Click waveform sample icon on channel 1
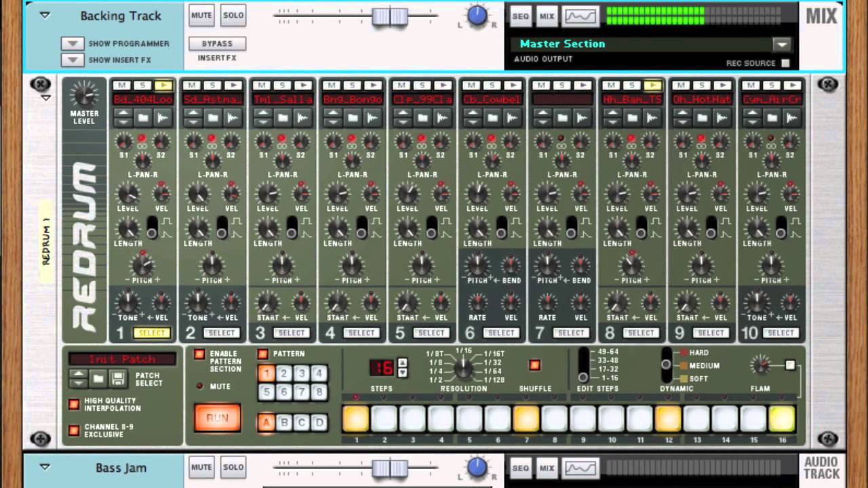 tap(163, 117)
